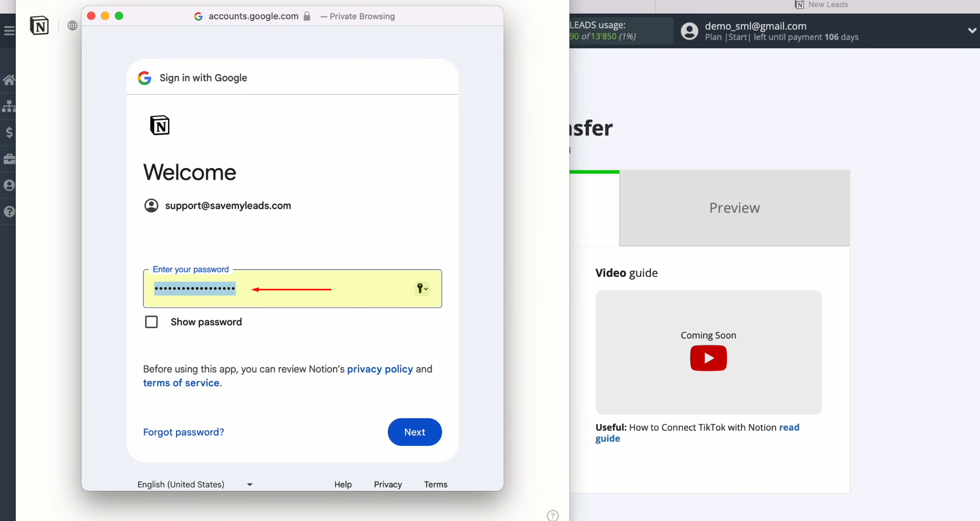Image resolution: width=980 pixels, height=521 pixels.
Task: Open Notion's privacy policy link
Action: [380, 369]
